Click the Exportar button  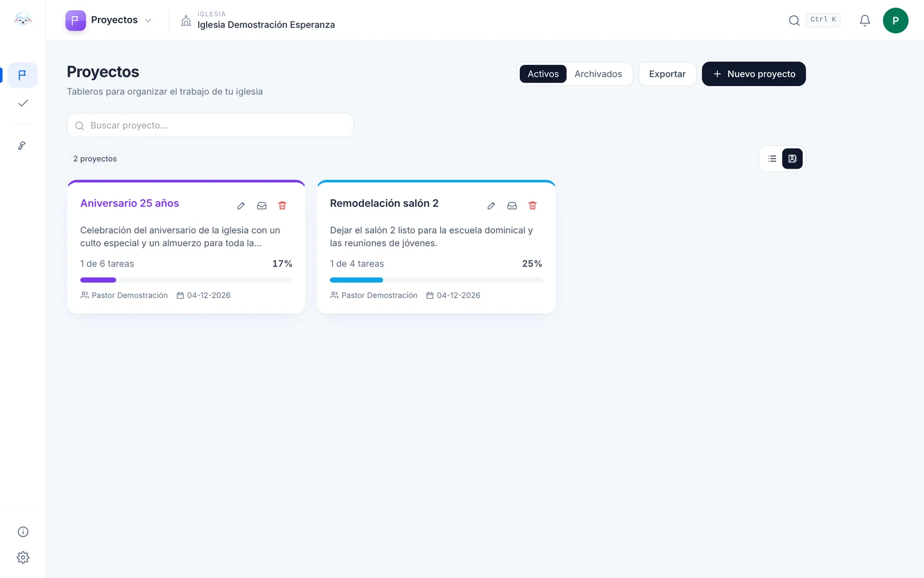pyautogui.click(x=667, y=74)
